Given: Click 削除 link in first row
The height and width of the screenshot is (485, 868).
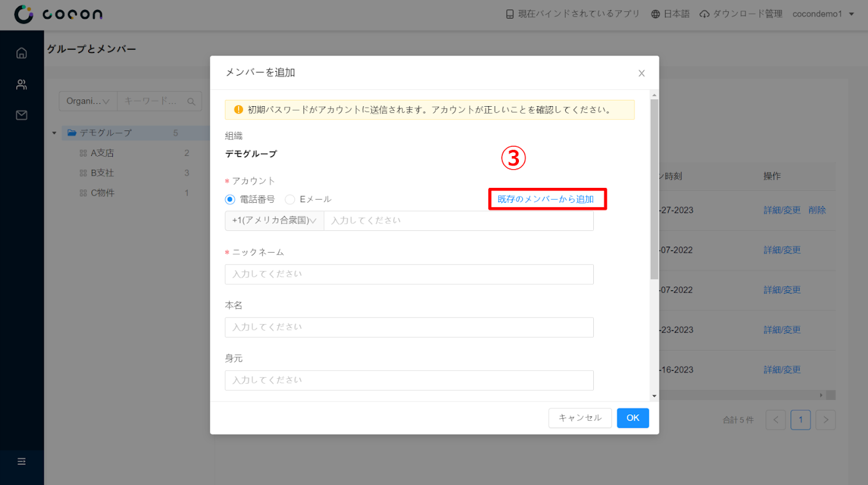Looking at the screenshot, I should click(x=817, y=210).
